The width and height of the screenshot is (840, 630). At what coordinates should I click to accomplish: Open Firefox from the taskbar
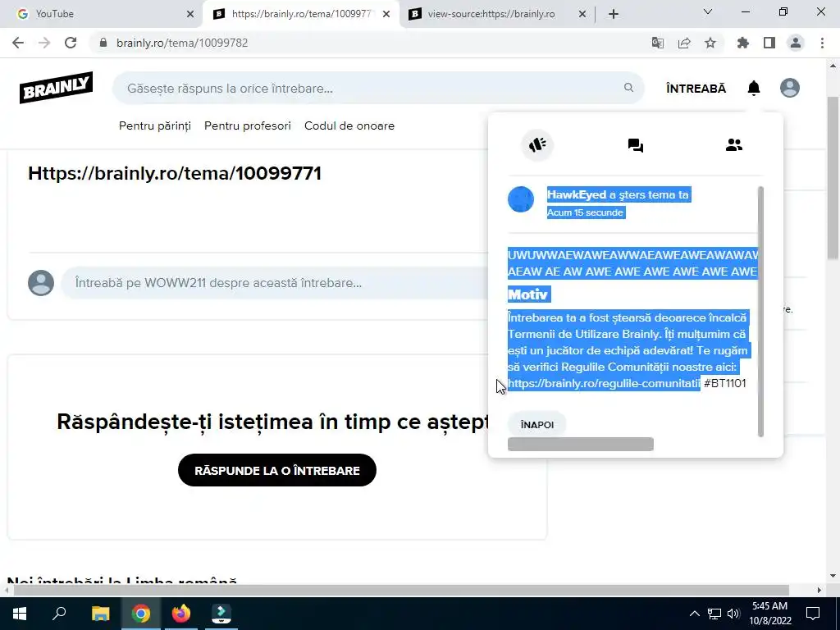[181, 613]
